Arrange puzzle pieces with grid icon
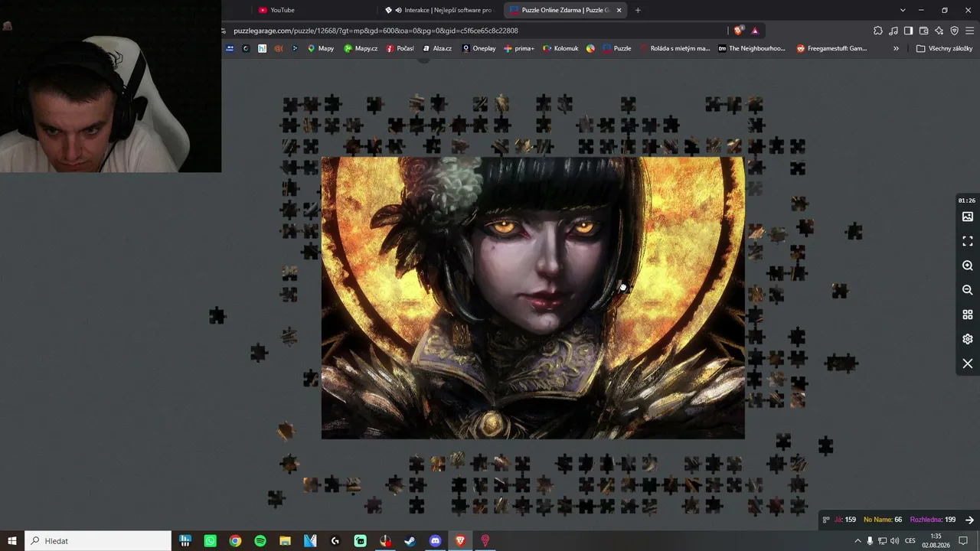Screen dimensions: 980x551 pyautogui.click(x=968, y=315)
